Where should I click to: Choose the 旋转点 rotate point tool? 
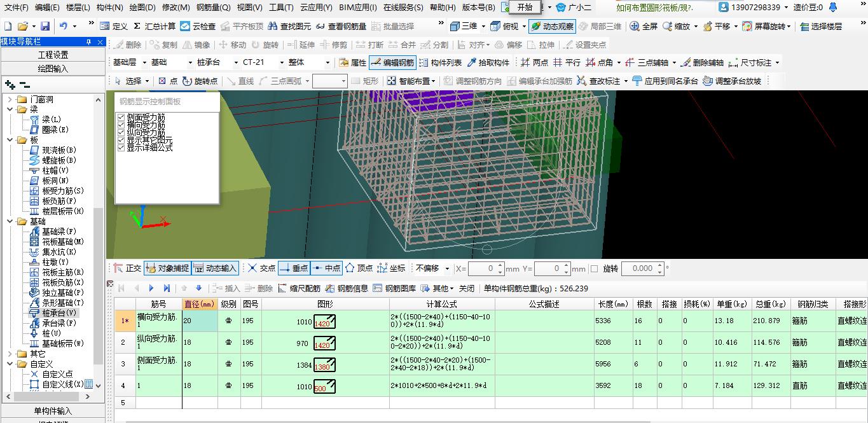[x=200, y=81]
